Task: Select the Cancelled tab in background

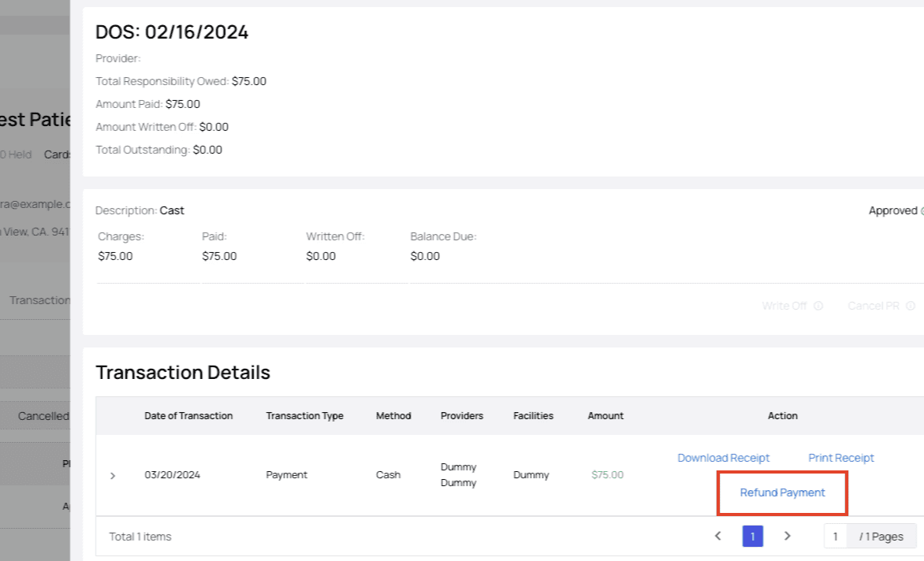Action: [43, 415]
